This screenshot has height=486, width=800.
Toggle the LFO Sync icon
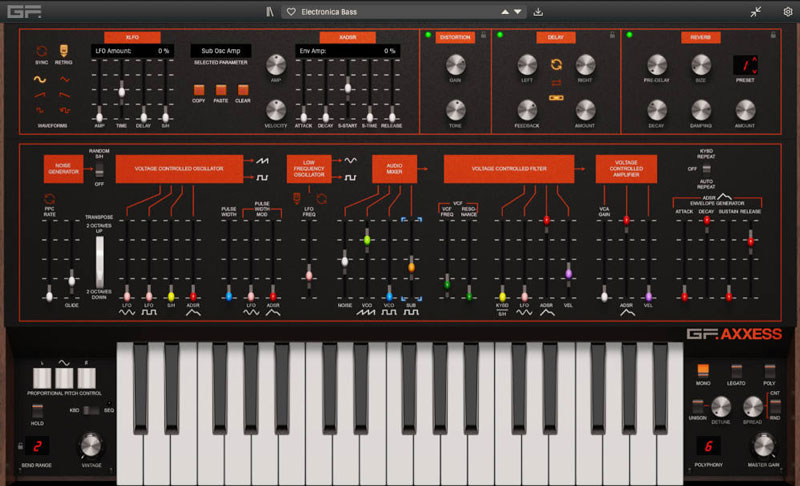(x=41, y=49)
